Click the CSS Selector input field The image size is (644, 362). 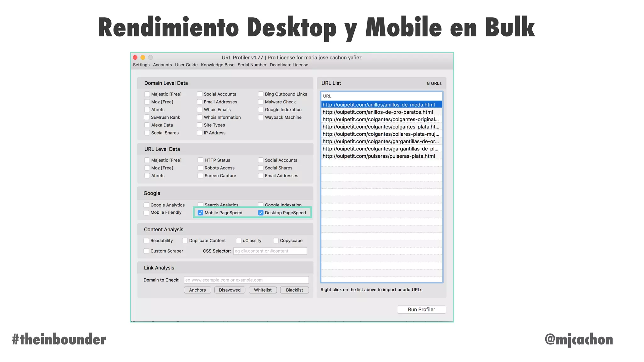pos(270,251)
